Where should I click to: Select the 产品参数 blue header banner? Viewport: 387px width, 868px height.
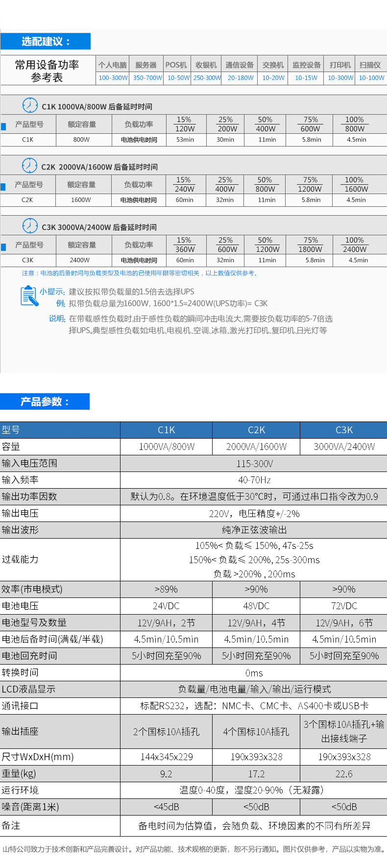45,401
